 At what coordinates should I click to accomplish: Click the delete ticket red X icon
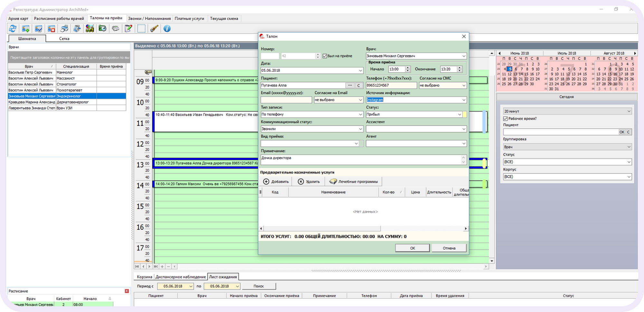(52, 29)
